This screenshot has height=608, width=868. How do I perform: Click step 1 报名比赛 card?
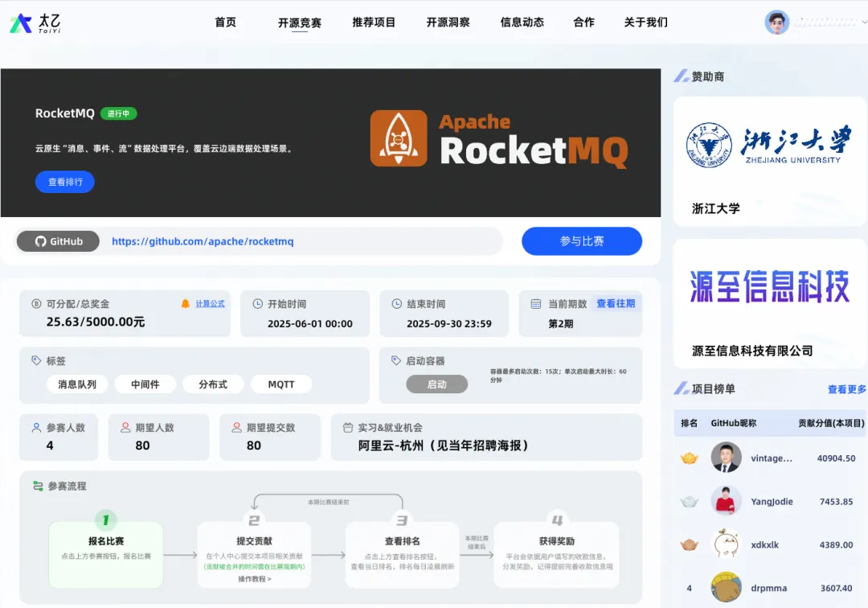[x=106, y=554]
